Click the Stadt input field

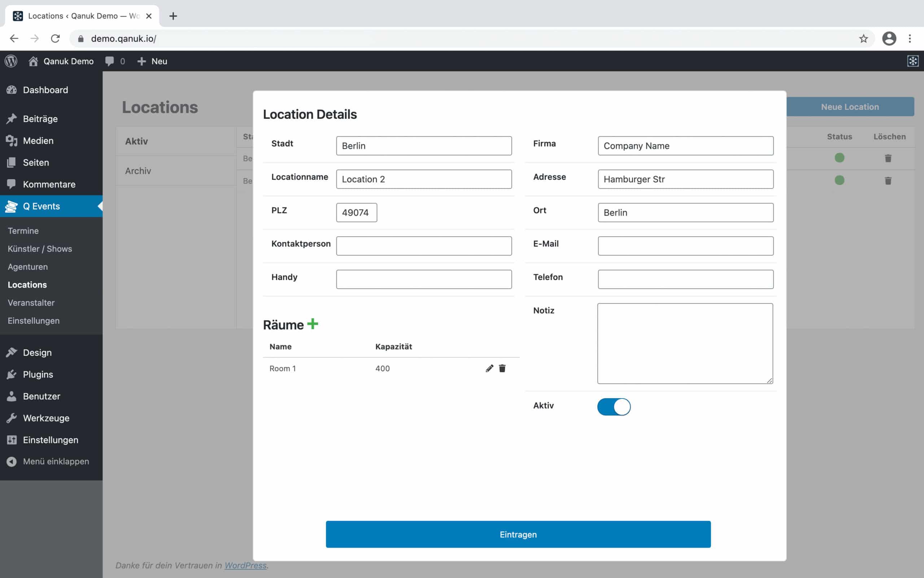(424, 146)
